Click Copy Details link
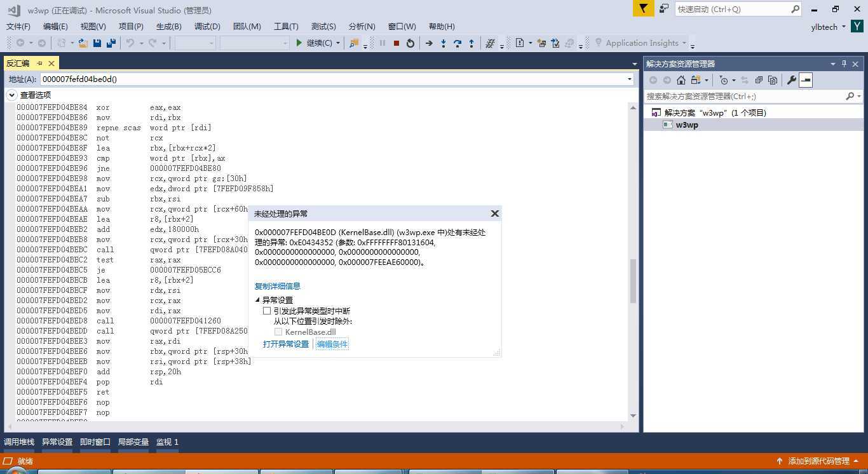 [x=278, y=286]
